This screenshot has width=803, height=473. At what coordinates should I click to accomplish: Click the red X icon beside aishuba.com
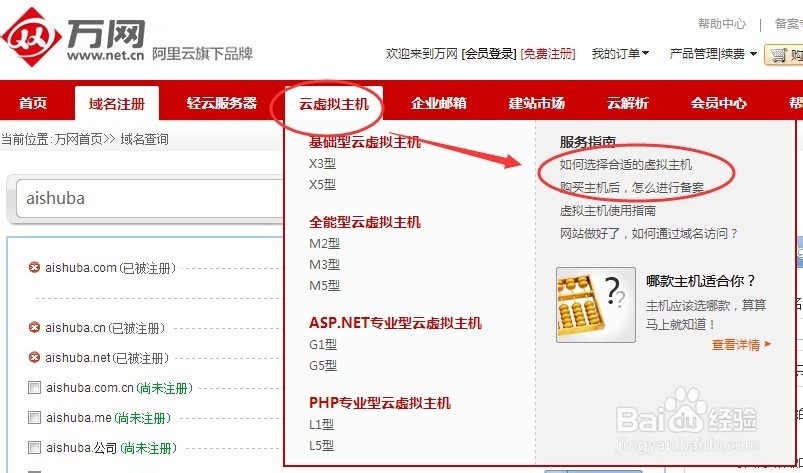coord(34,267)
